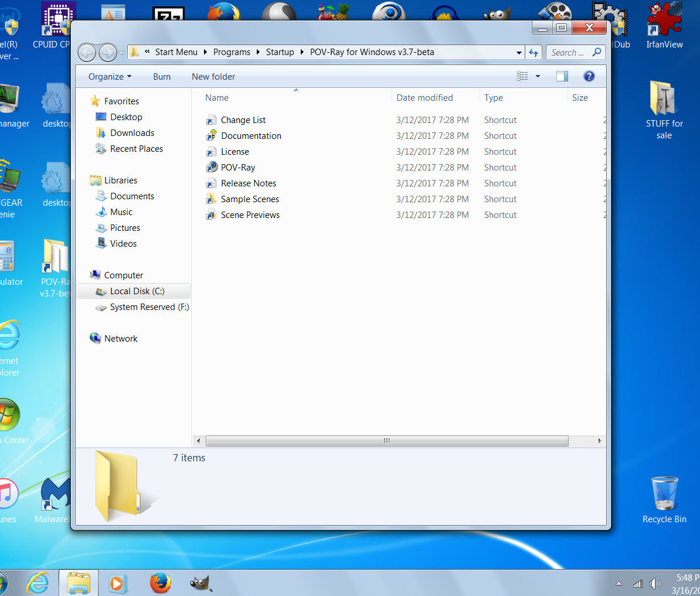Click New folder in the toolbar
The image size is (700, 596).
[213, 77]
